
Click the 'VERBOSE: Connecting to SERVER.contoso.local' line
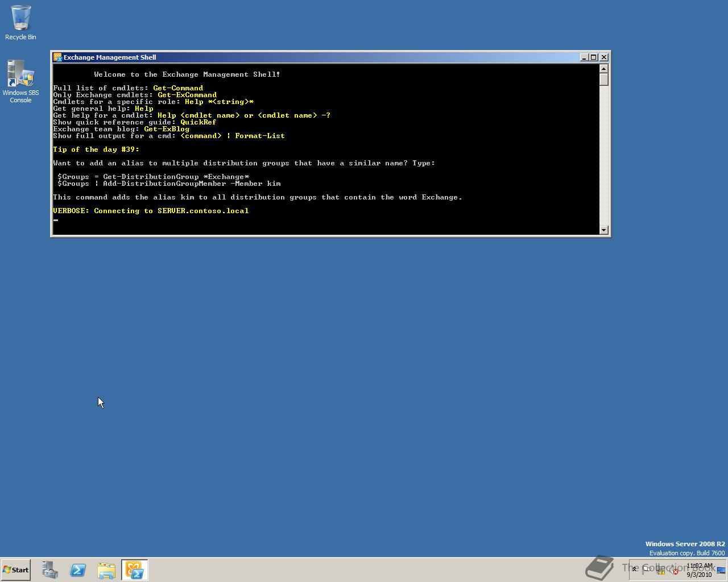[151, 211]
